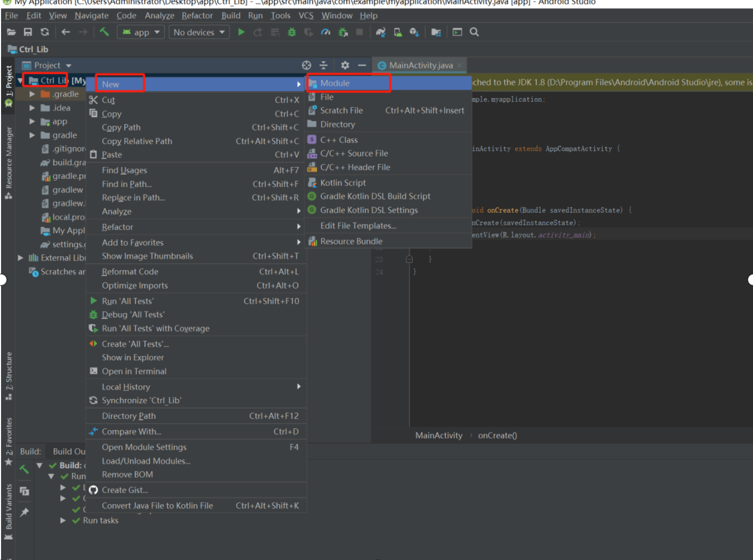Open Project panel settings gear

[345, 65]
